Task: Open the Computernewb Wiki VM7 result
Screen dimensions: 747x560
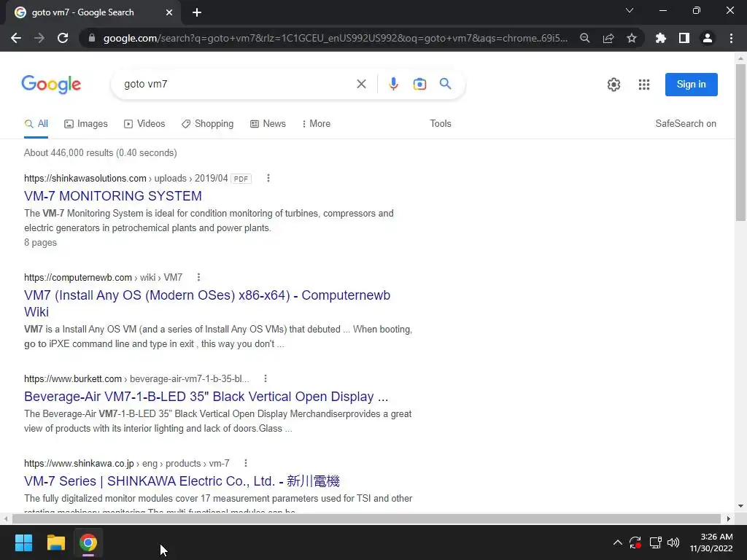Action: tap(207, 303)
